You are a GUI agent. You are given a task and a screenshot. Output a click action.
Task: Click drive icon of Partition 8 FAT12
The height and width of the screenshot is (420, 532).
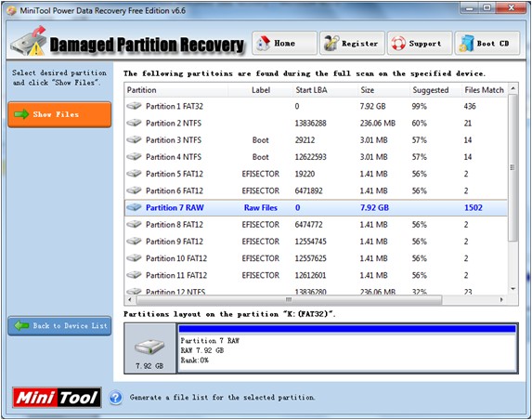[134, 225]
